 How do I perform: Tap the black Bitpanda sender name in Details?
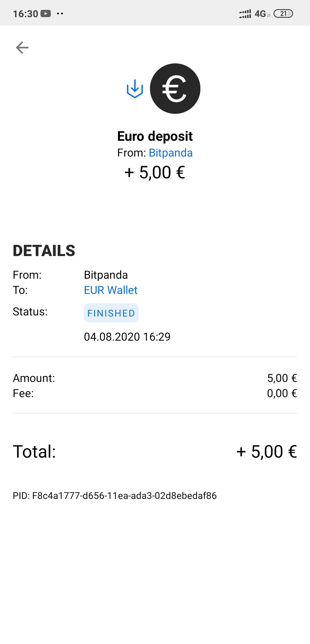pyautogui.click(x=106, y=275)
